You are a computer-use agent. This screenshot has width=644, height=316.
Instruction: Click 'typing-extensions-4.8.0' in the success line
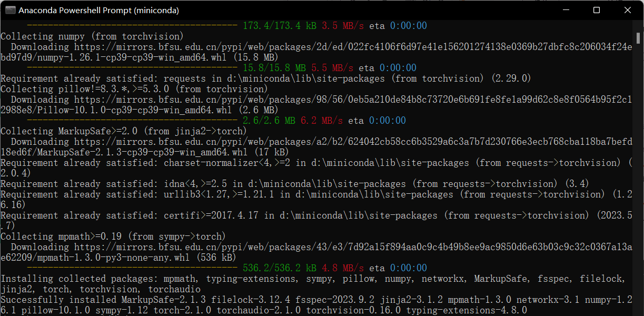click(x=466, y=310)
